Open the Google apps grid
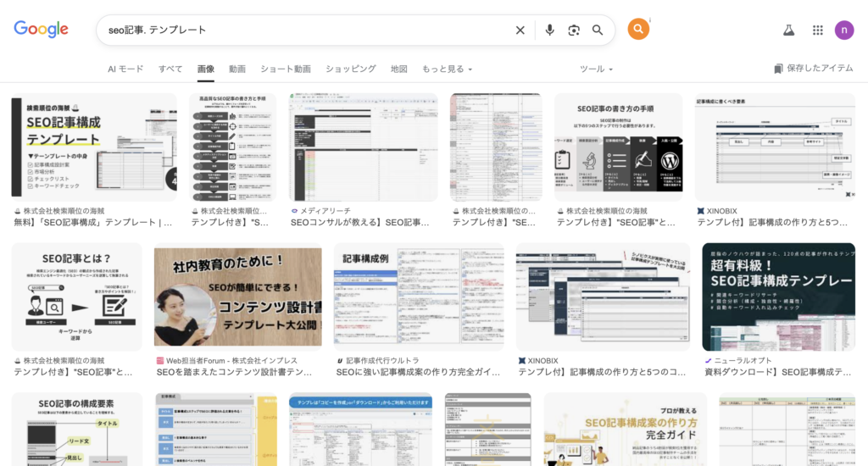Viewport: 868px width, 466px height. [x=817, y=31]
